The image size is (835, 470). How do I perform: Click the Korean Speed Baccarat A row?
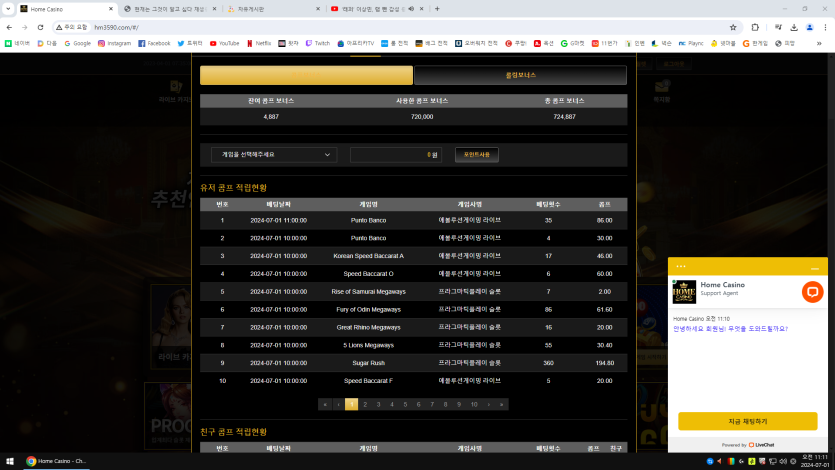pyautogui.click(x=414, y=256)
